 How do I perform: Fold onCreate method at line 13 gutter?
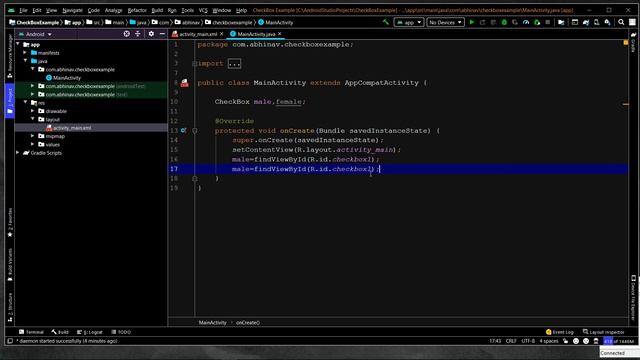point(195,131)
